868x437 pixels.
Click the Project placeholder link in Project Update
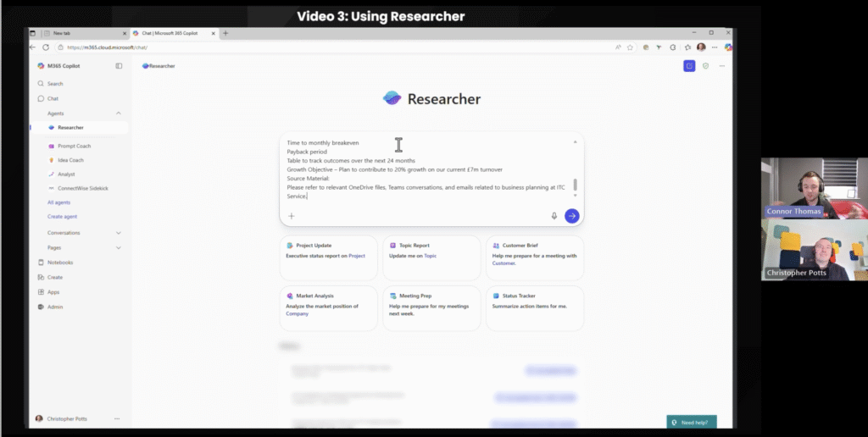(x=357, y=256)
